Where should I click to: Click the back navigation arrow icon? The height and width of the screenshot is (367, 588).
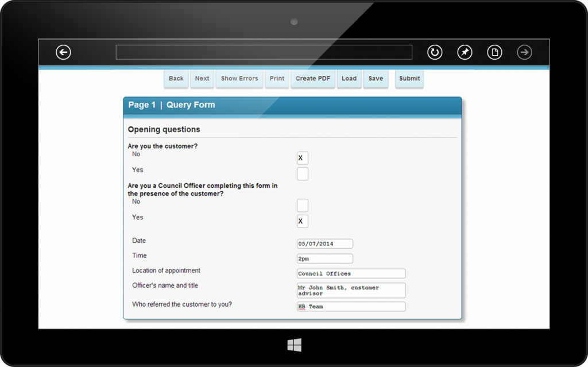pyautogui.click(x=63, y=52)
